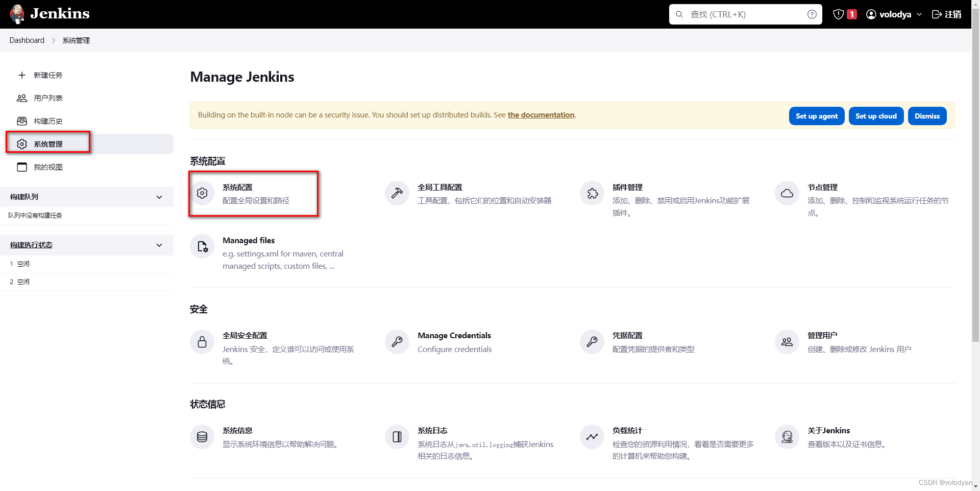This screenshot has height=491, width=980.
Task: Click the magnifier icon in search box
Action: point(679,14)
